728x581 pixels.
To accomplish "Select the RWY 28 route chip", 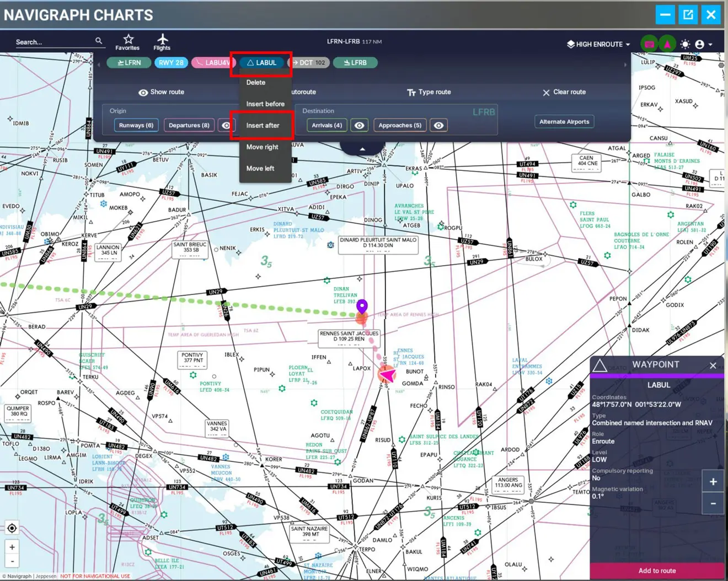I will 170,63.
